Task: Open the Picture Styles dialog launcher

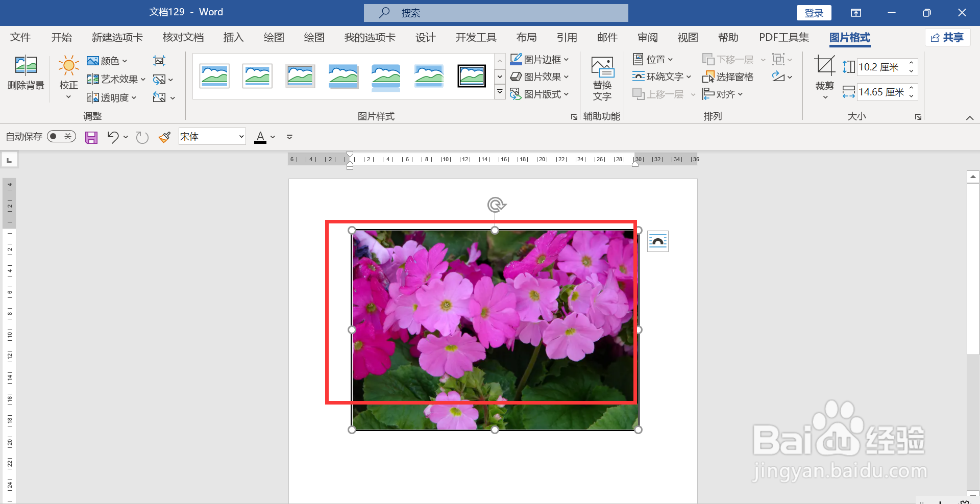Action: click(x=574, y=117)
